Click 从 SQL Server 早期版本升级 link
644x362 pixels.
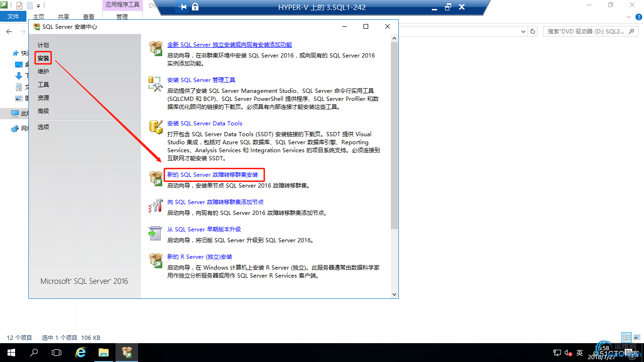(x=204, y=230)
